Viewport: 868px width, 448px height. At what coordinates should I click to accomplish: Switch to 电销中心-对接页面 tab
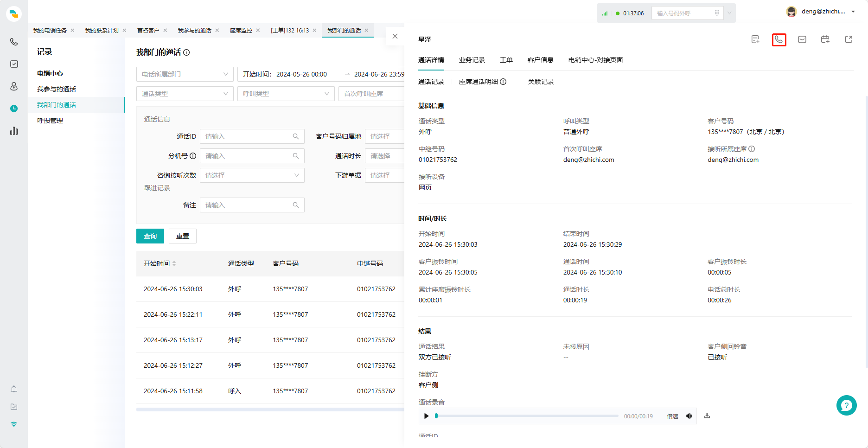[x=595, y=60]
